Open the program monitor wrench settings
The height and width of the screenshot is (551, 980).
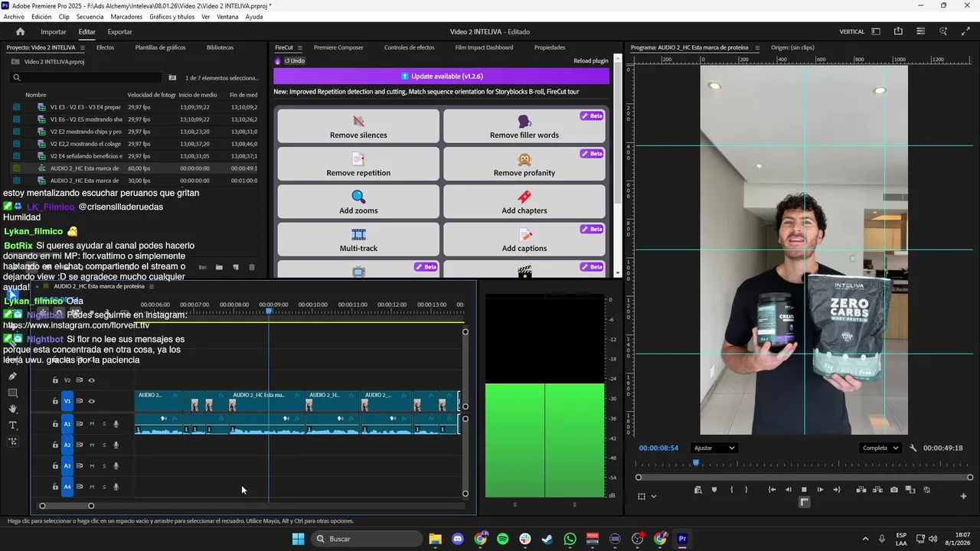tap(913, 448)
